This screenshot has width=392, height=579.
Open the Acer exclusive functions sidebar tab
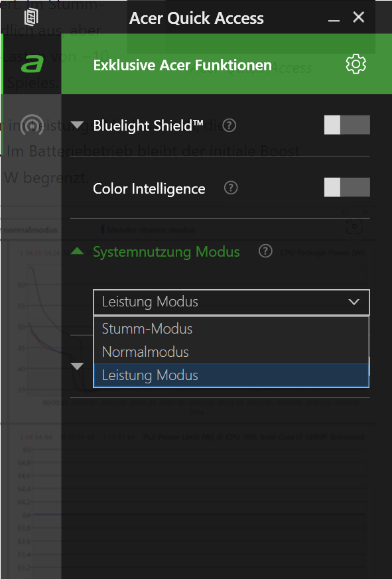pos(32,64)
